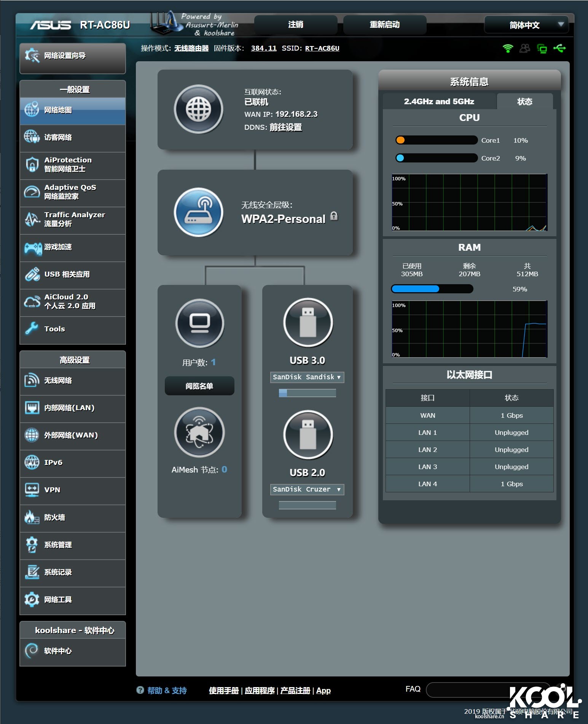
Task: Switch to the 2.4GHz and 5GHz tab
Action: 439,102
